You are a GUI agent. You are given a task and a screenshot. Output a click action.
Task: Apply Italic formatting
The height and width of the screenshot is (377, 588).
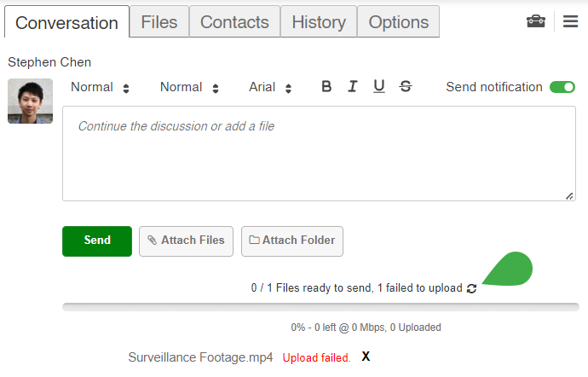click(353, 87)
